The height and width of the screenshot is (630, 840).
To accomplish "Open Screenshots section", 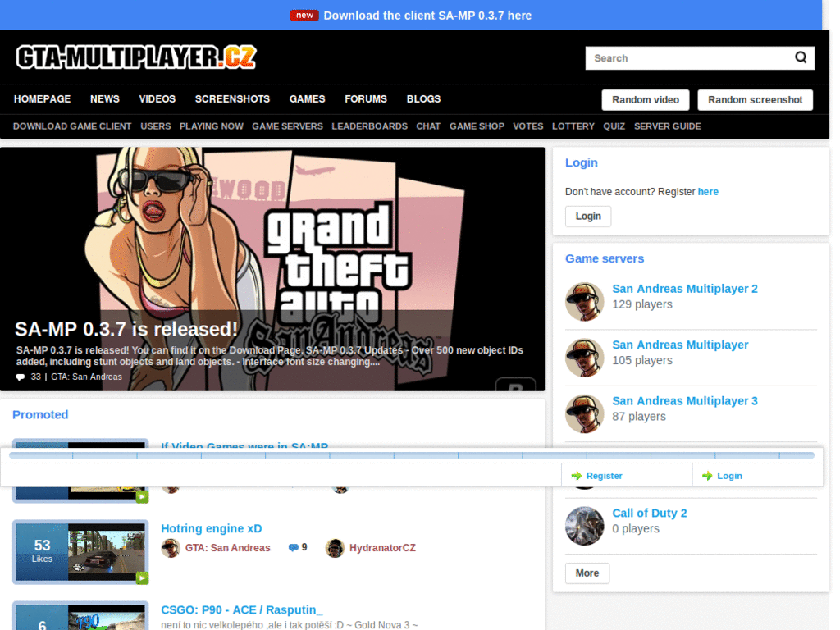I will [x=232, y=99].
